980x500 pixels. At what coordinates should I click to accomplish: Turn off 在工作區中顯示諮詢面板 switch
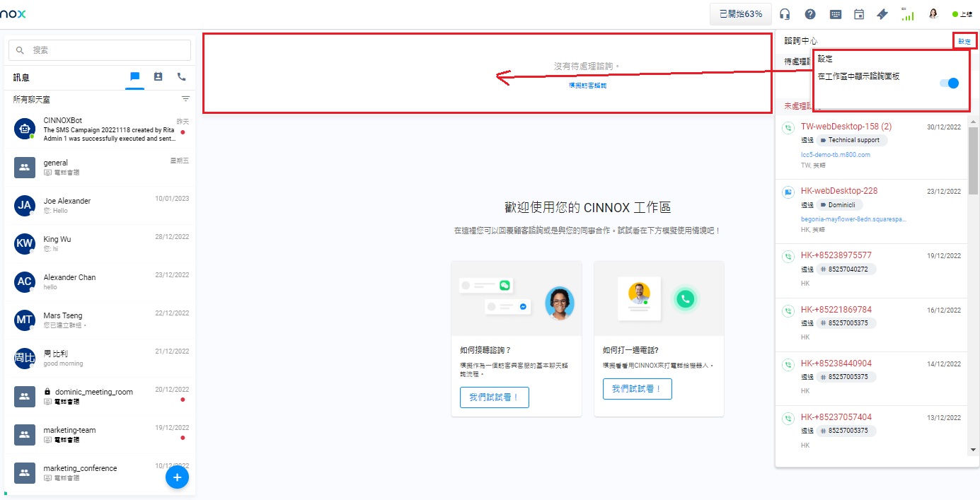point(949,83)
